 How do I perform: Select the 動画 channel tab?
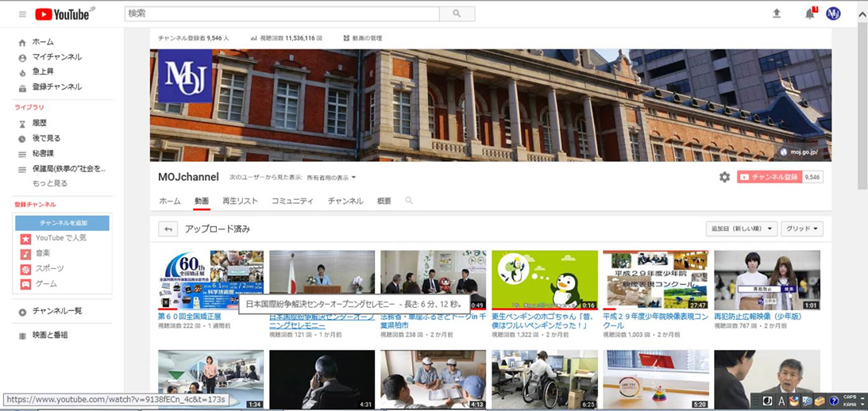202,201
